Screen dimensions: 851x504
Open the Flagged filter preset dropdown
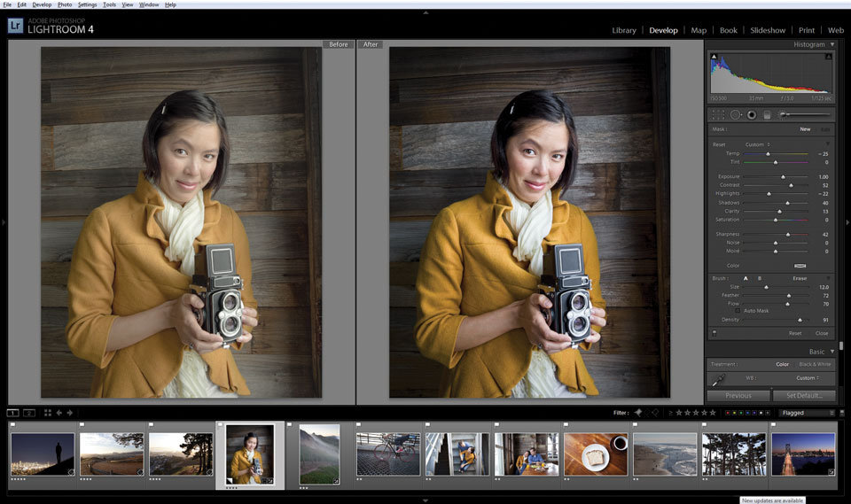807,413
